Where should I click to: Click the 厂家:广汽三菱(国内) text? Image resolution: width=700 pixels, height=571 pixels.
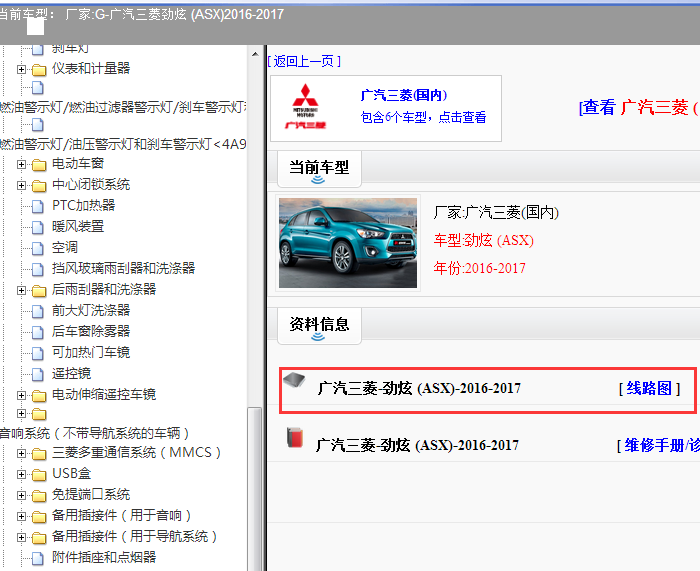point(496,213)
